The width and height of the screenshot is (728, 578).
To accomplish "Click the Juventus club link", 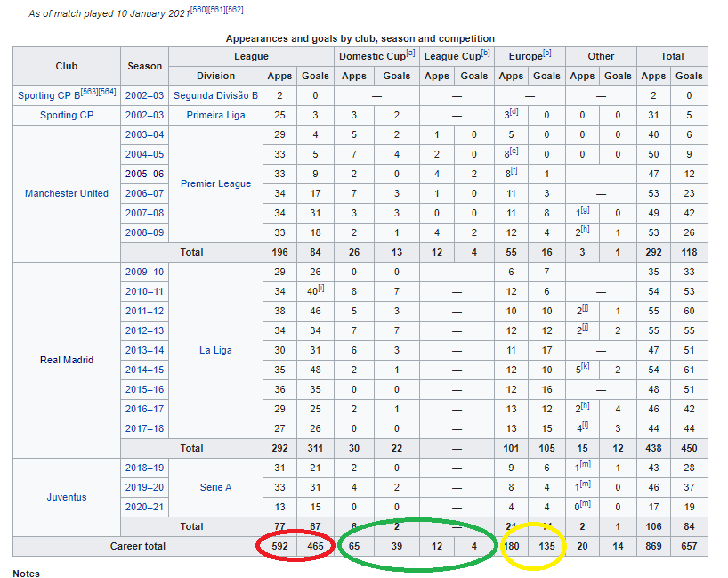I will (67, 497).
